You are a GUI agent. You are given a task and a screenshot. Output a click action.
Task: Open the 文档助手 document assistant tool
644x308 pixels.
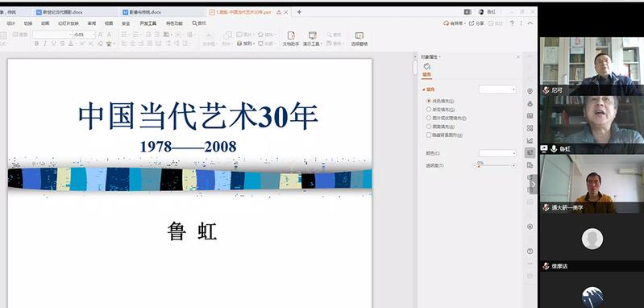point(291,39)
